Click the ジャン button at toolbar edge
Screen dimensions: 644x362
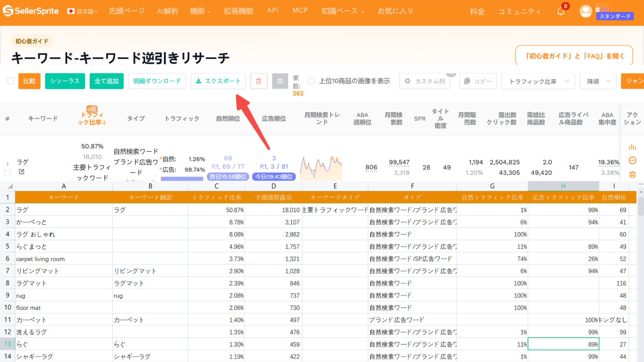click(632, 81)
